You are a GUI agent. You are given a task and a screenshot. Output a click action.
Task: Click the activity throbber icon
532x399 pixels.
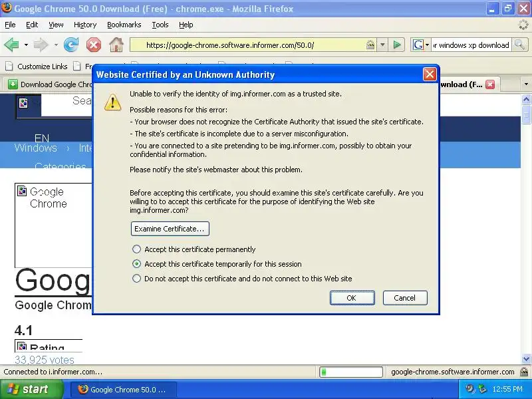[523, 25]
